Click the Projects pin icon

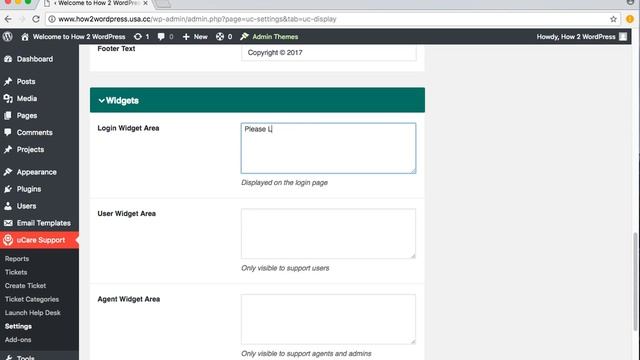[8, 149]
